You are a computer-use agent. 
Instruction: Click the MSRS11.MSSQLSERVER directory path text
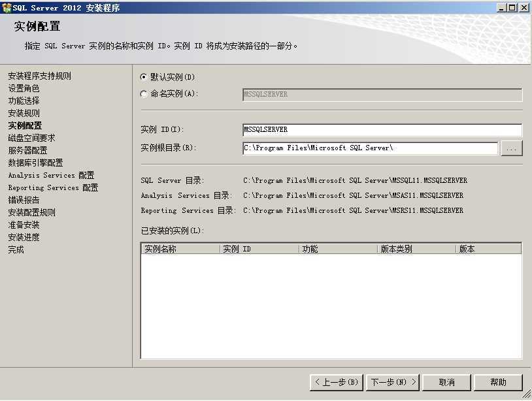click(353, 210)
